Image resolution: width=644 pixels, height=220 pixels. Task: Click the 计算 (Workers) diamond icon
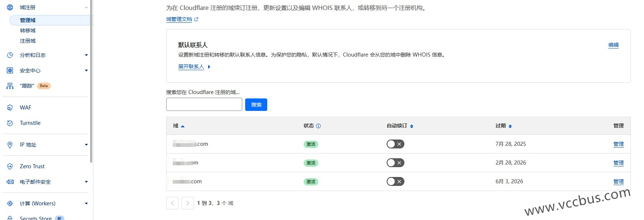tap(10, 203)
